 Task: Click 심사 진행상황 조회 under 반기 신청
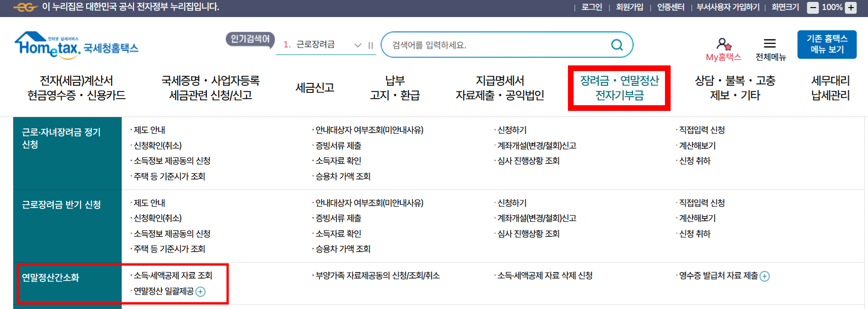pyautogui.click(x=528, y=234)
